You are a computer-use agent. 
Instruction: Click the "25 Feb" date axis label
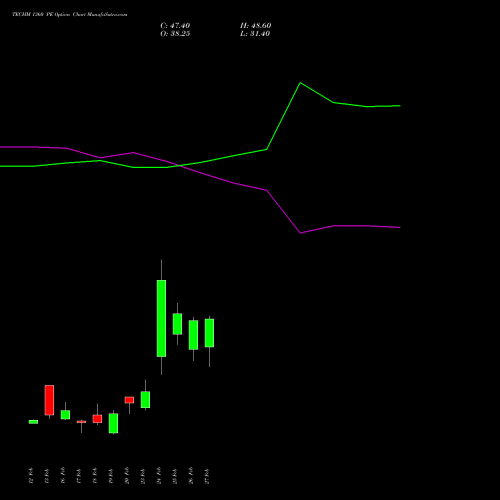175,476
